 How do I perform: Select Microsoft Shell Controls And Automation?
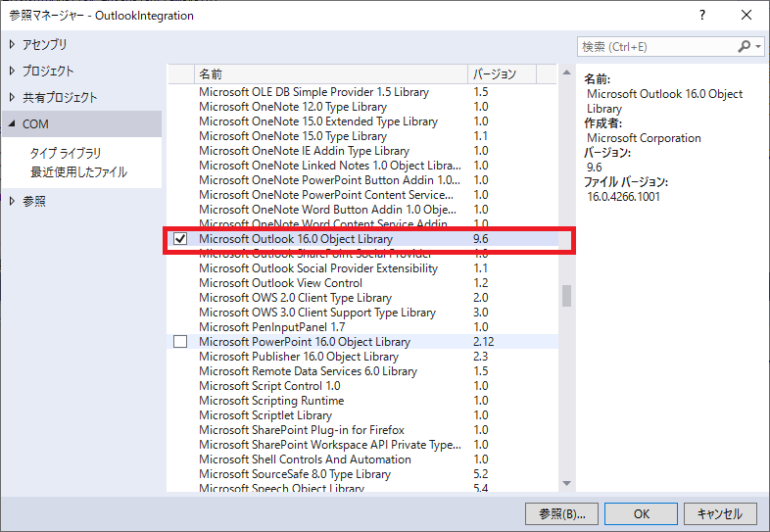coord(362,459)
